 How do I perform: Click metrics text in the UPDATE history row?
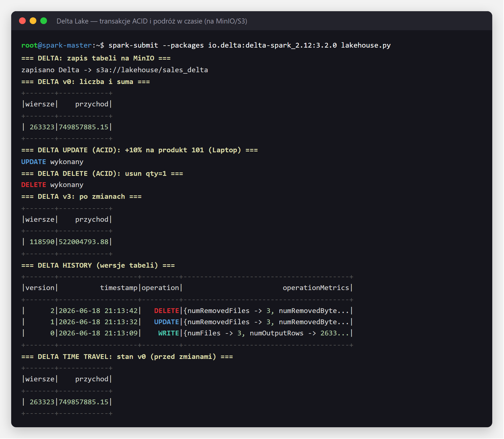(266, 322)
